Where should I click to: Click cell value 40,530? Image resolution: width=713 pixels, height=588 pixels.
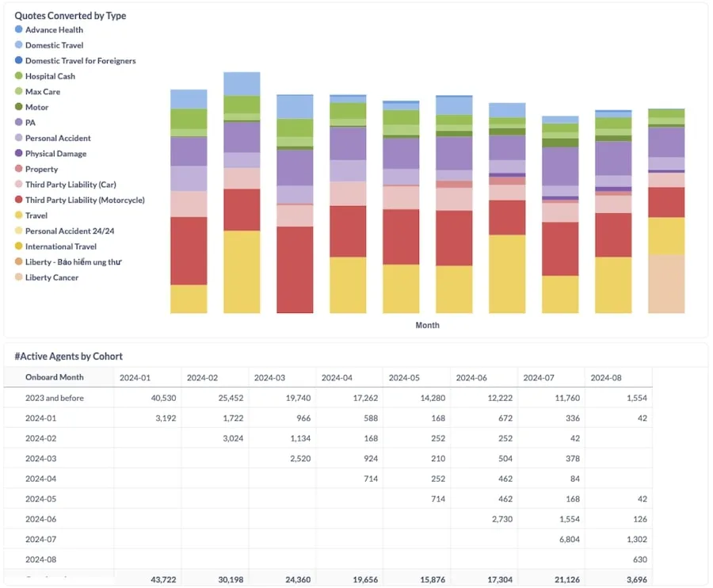pyautogui.click(x=164, y=398)
